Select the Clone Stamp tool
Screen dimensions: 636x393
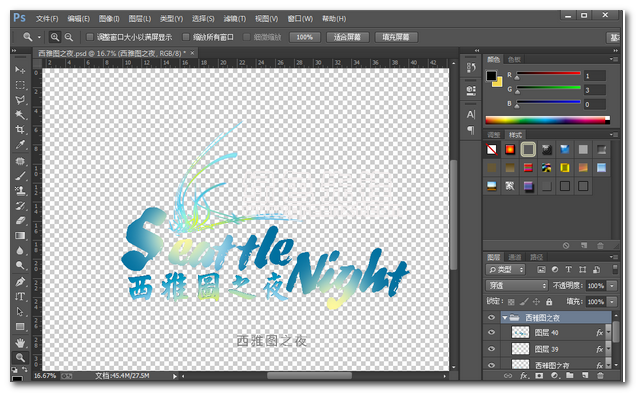(20, 191)
